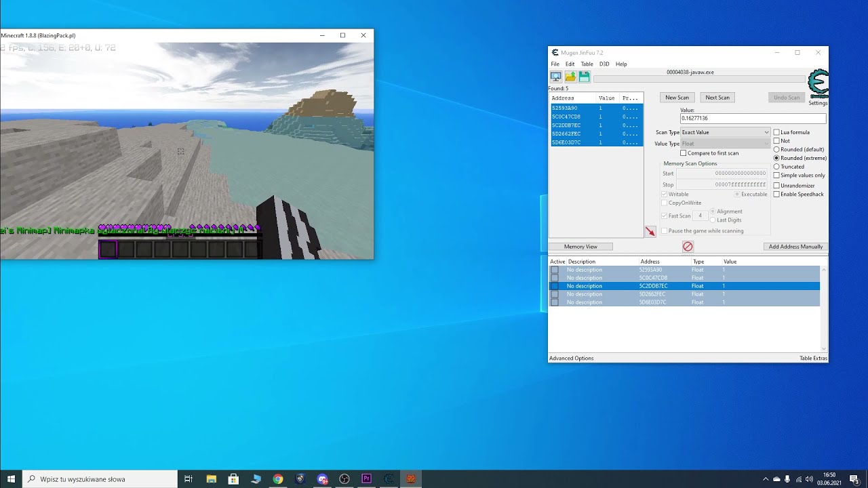Open Table Extras

pyautogui.click(x=813, y=359)
